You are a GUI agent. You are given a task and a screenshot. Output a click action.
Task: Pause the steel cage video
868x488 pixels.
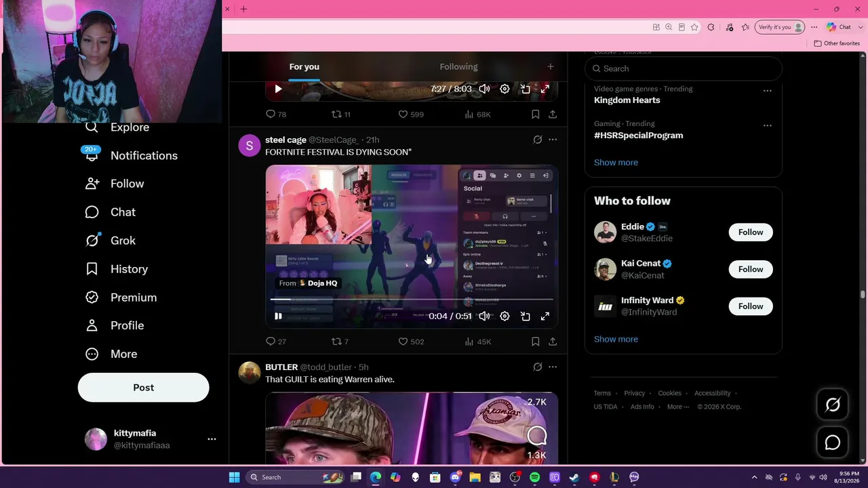(x=278, y=316)
